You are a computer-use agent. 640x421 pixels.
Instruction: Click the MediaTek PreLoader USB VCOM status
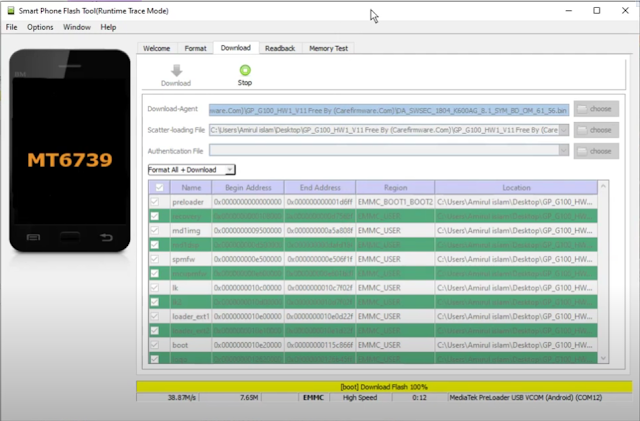tap(526, 397)
